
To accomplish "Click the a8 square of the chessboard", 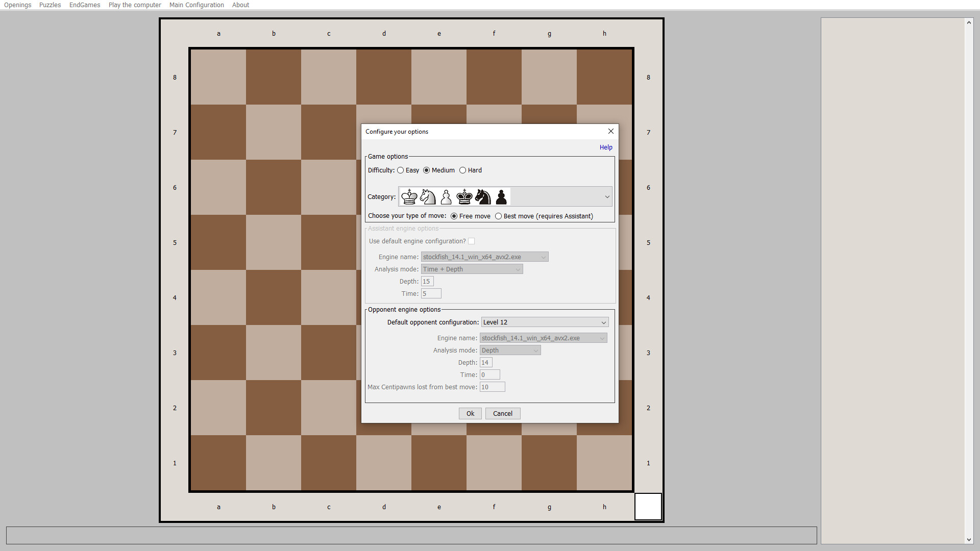I will 218,77.
